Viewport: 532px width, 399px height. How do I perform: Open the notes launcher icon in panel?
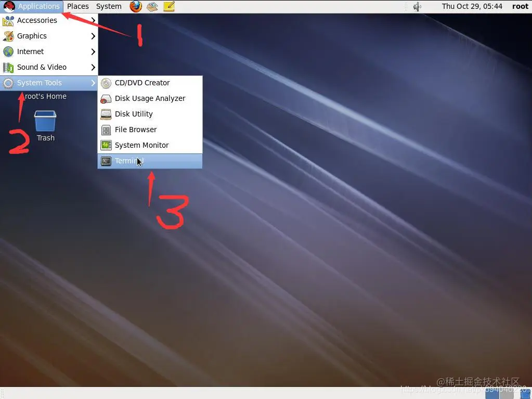pos(169,6)
